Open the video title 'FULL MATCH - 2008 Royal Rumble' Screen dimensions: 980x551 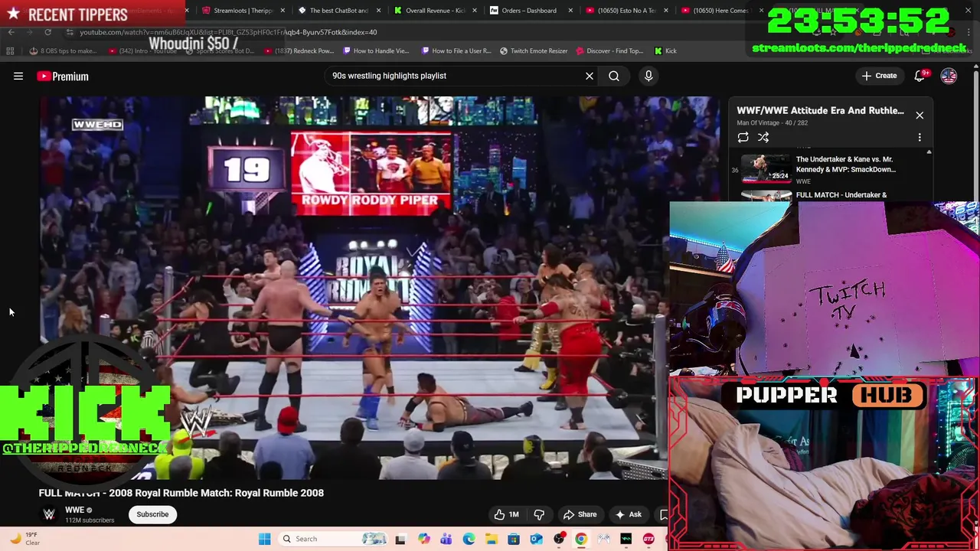(x=181, y=493)
